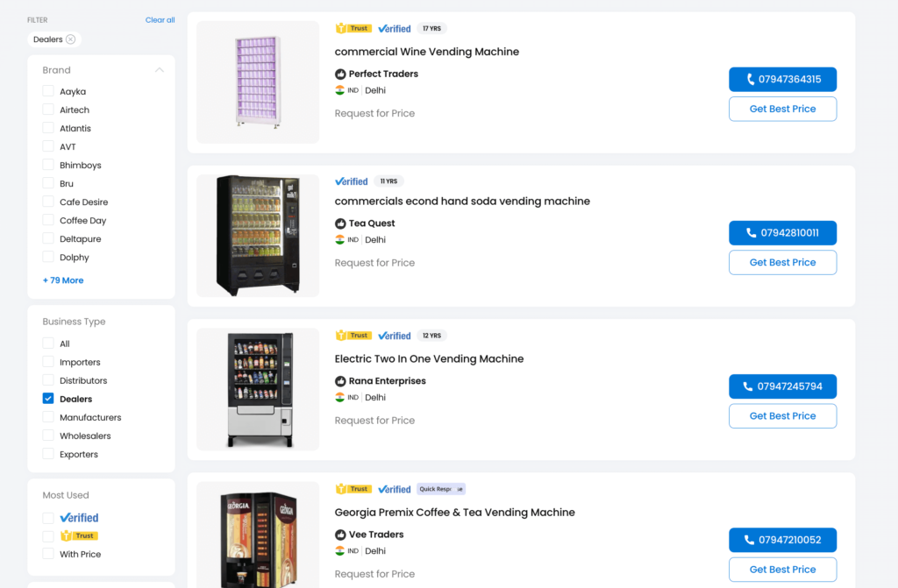The height and width of the screenshot is (588, 898).
Task: Click phone icon for 07947364315
Action: (x=751, y=80)
